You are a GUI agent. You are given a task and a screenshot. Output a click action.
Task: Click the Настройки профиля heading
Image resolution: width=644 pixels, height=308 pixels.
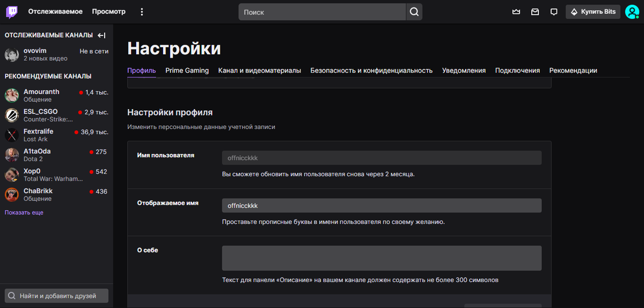[x=170, y=112]
